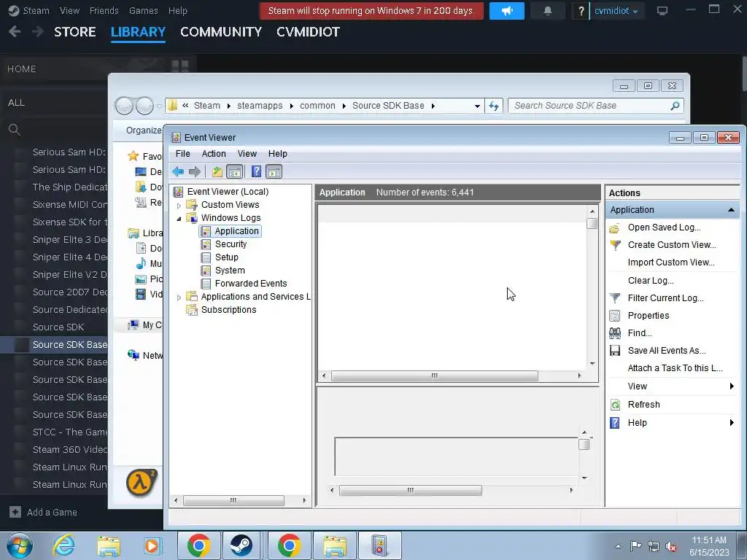The image size is (747, 560).
Task: Expand the Custom Views node
Action: pos(179,205)
